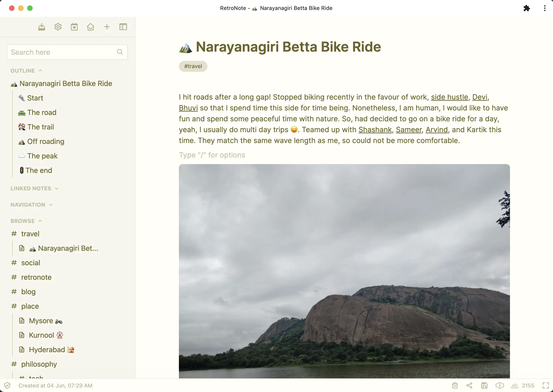Jump to The end heading in outline
553x392 pixels.
click(36, 170)
